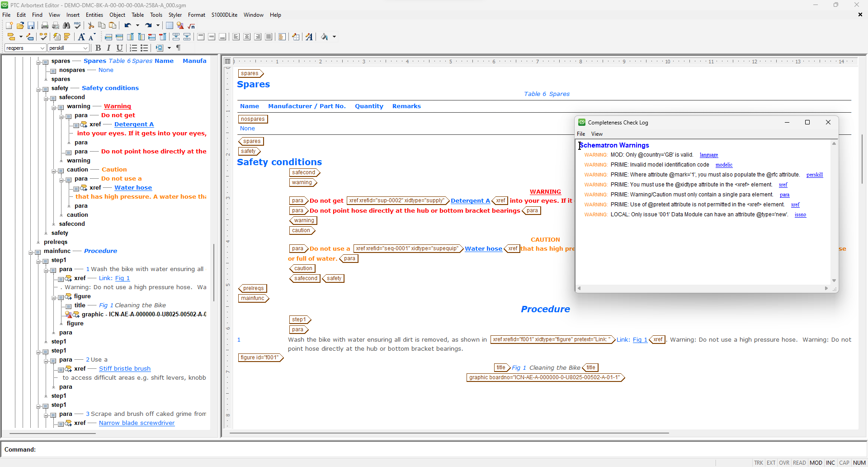868x467 pixels.
Task: Follow the language link in warnings log
Action: click(x=708, y=155)
